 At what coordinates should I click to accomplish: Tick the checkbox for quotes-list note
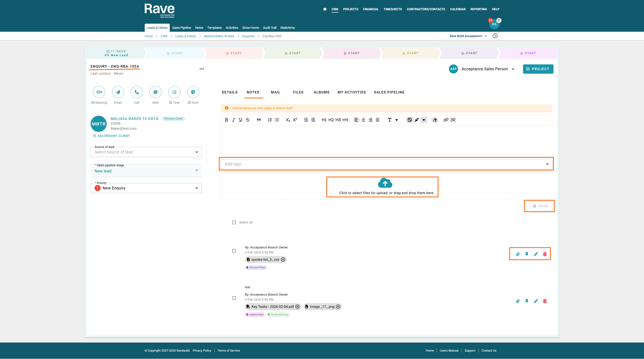point(234,251)
